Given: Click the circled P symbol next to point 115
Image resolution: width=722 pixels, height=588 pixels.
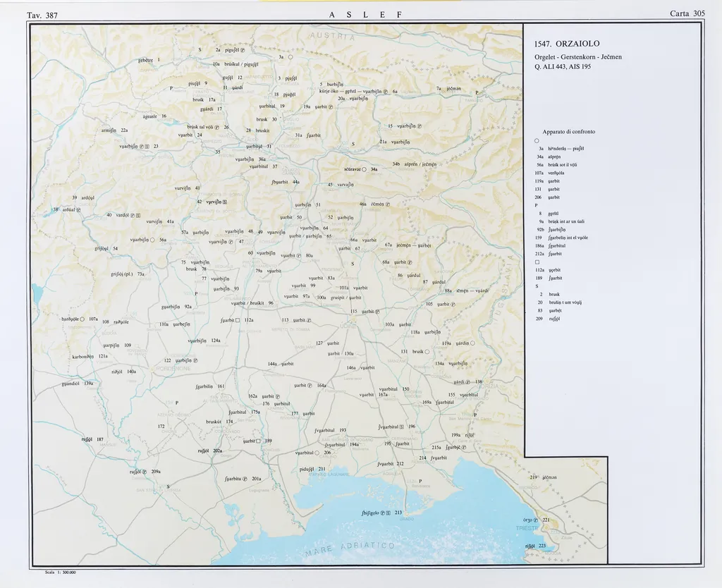Looking at the screenshot, I should tap(377, 311).
